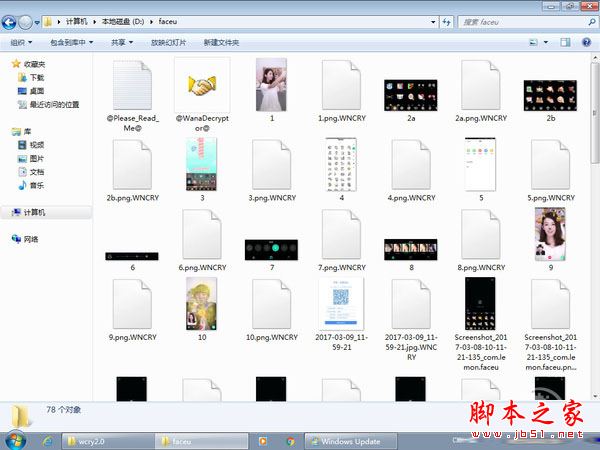Click the Windows Start orb
The height and width of the screenshot is (450, 600).
(x=16, y=440)
